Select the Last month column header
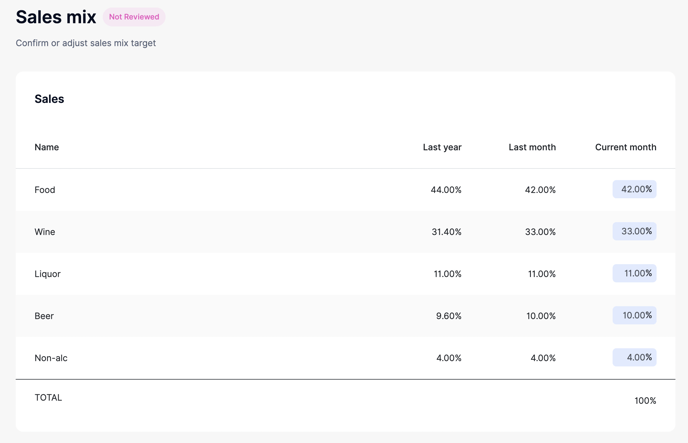 tap(532, 147)
